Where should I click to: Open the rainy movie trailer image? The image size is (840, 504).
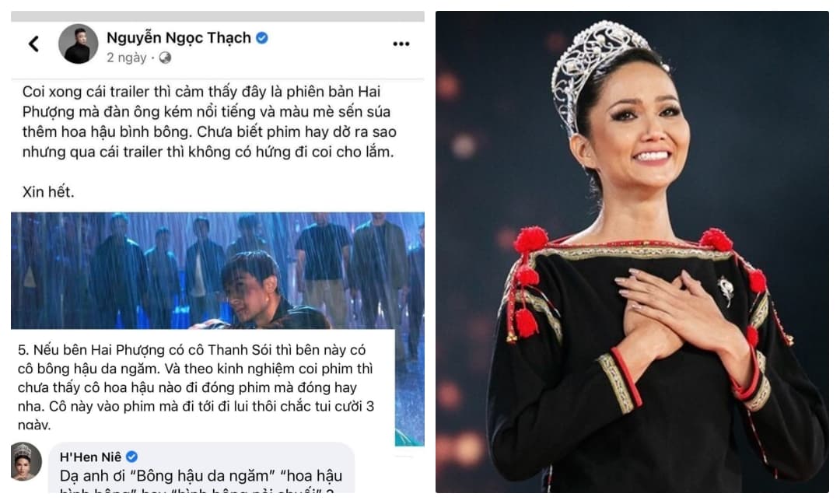pyautogui.click(x=218, y=271)
